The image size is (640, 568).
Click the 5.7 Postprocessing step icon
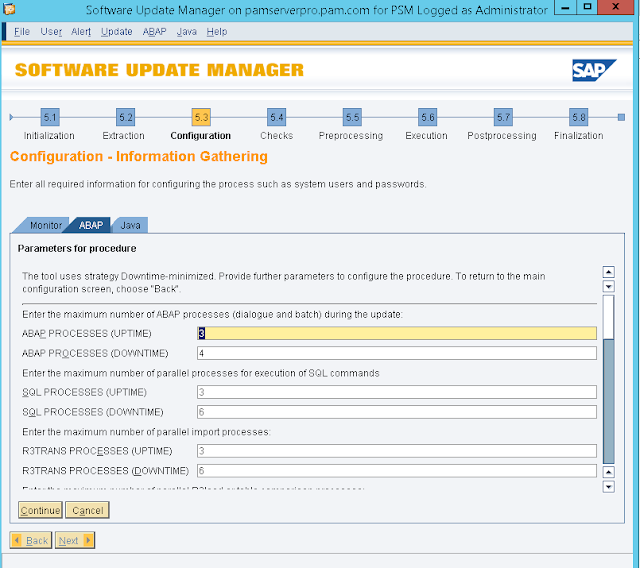pyautogui.click(x=503, y=118)
